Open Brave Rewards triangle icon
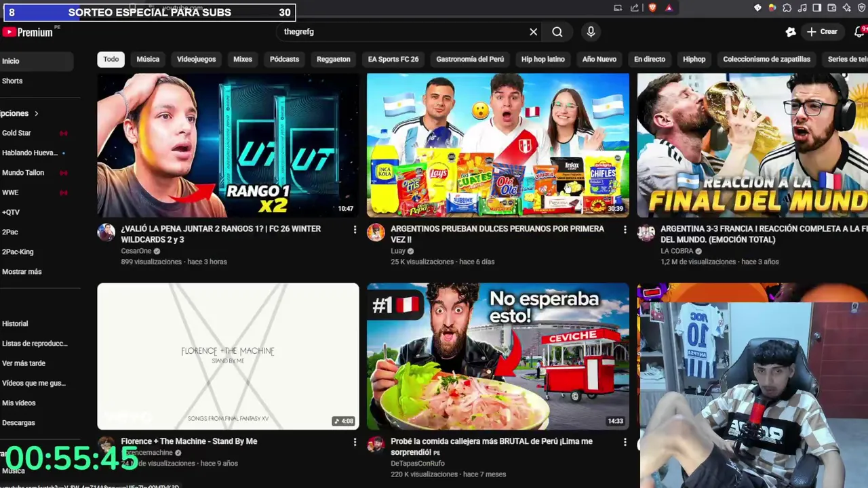This screenshot has width=868, height=488. coord(669,7)
